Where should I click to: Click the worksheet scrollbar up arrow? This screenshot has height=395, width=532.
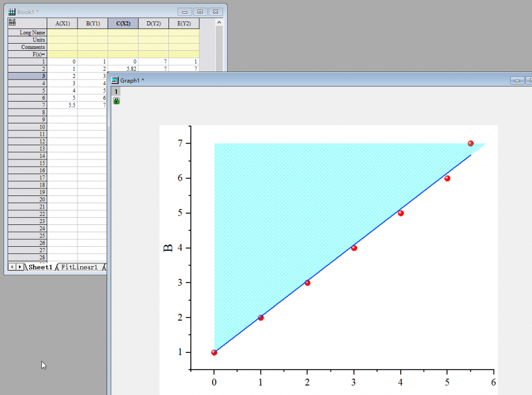point(219,22)
